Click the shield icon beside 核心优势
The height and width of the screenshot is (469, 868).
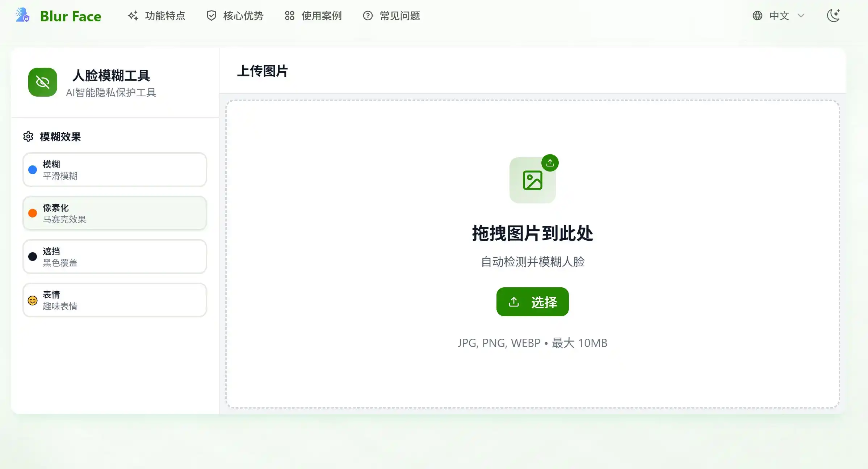tap(211, 16)
